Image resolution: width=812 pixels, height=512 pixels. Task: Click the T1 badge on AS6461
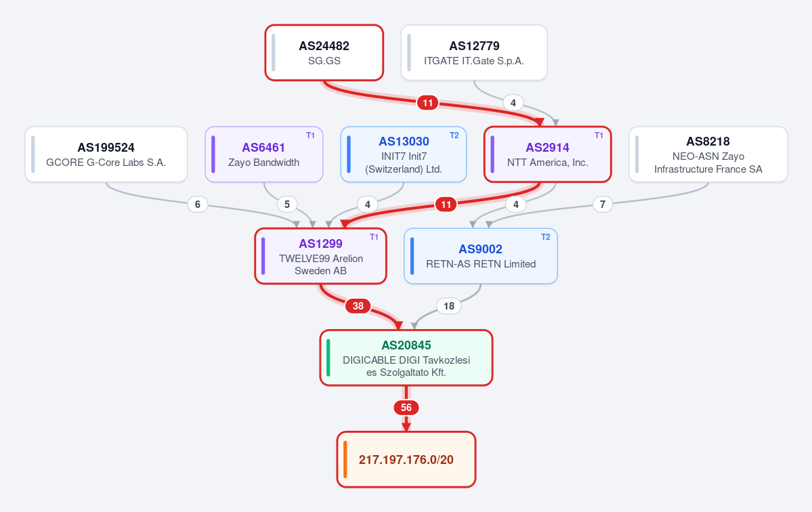coord(310,135)
